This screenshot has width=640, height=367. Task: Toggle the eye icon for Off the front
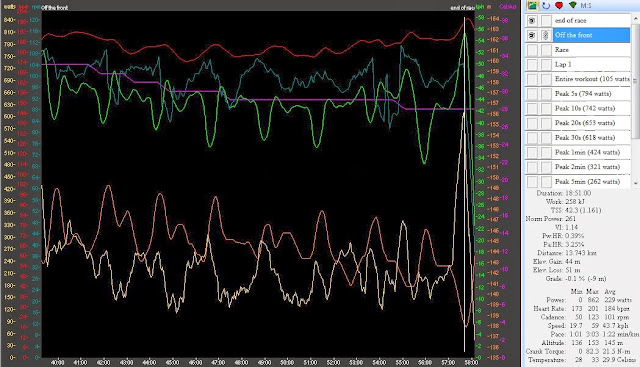pos(532,35)
